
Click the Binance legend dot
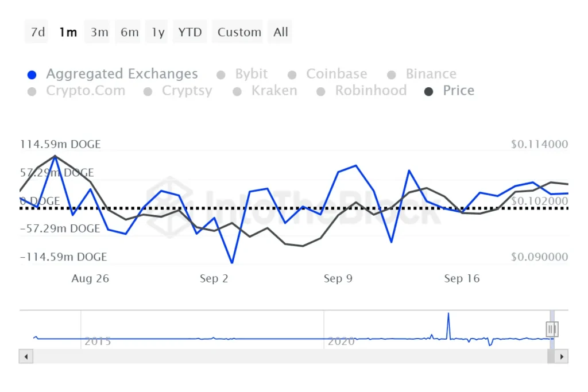(x=392, y=73)
